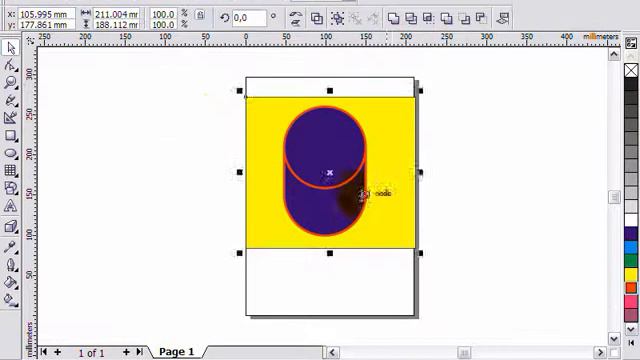The height and width of the screenshot is (360, 640).
Task: Apply the pink color swatch
Action: (x=631, y=302)
